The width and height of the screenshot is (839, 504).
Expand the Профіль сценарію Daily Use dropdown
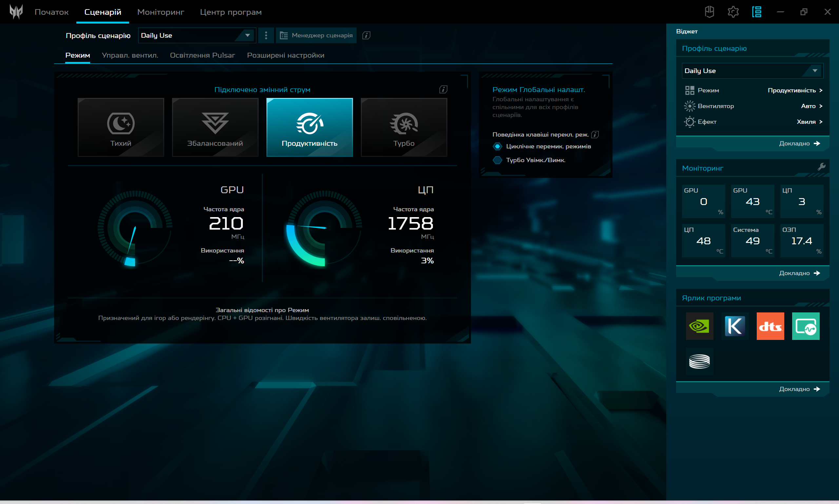pos(247,35)
